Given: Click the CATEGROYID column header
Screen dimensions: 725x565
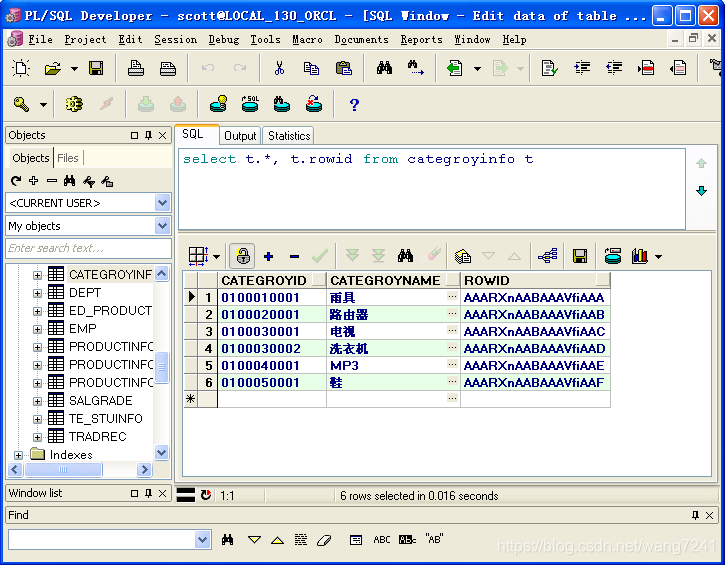Looking at the screenshot, I should pos(272,280).
